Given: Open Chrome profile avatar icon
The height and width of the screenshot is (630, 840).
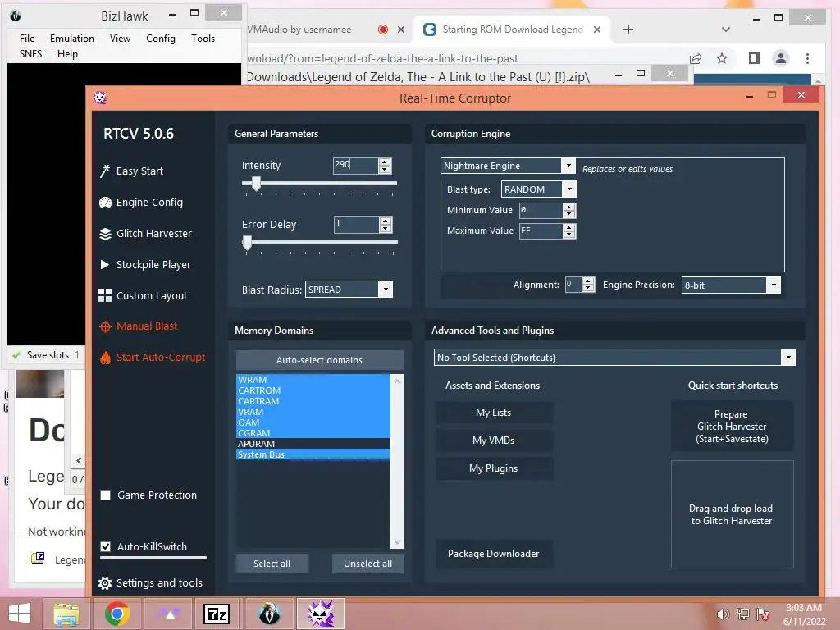Looking at the screenshot, I should tap(781, 58).
